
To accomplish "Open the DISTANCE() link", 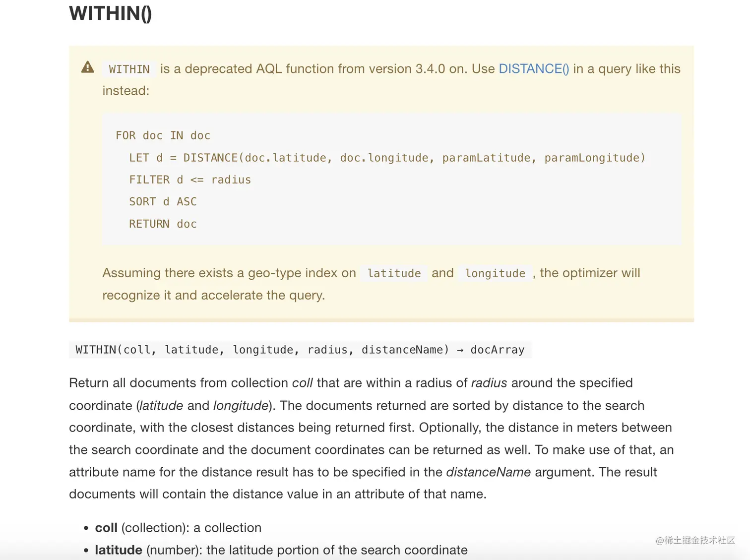I will pos(534,68).
